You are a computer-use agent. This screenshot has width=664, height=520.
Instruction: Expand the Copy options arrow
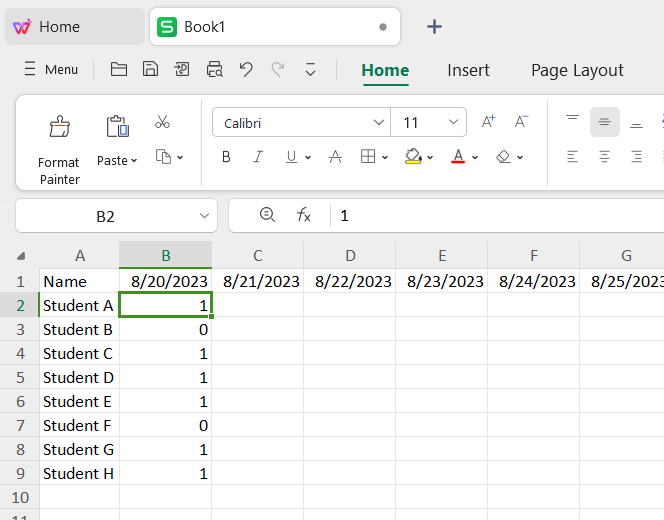point(180,158)
